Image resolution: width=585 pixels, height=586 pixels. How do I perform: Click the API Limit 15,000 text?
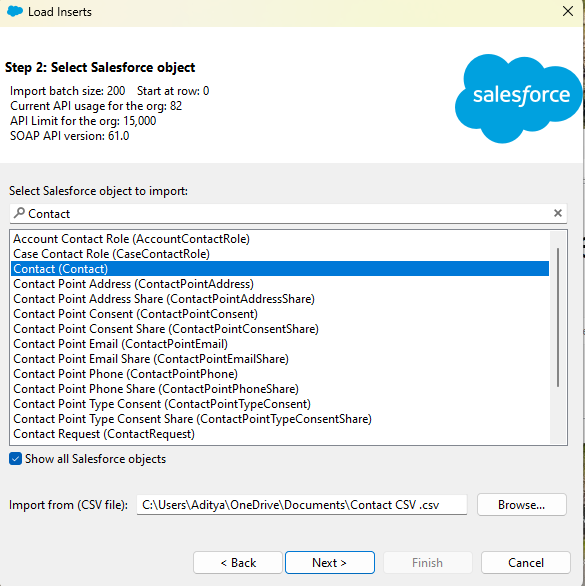(83, 121)
